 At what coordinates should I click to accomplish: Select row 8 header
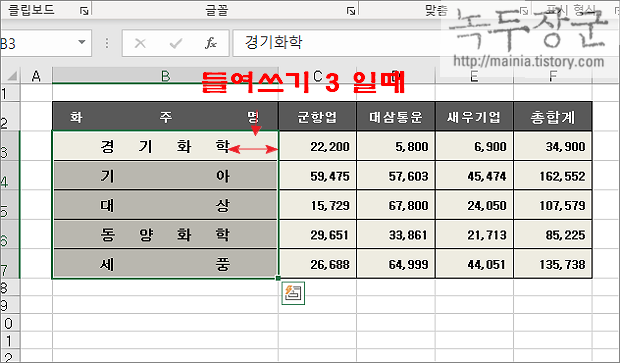[9, 287]
